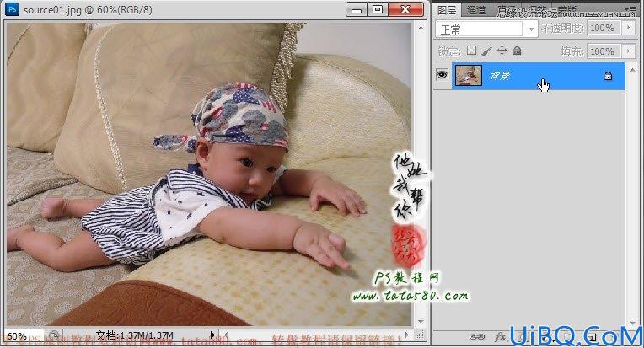Viewport: 644px width, 348px height.
Task: Click canvas vertical scrollbar up arrow
Action: tap(421, 29)
